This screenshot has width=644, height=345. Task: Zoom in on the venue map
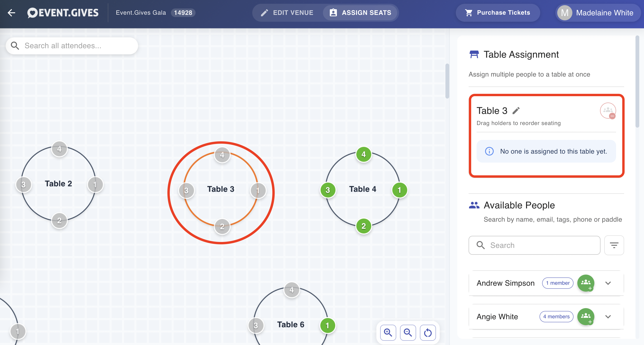click(388, 332)
